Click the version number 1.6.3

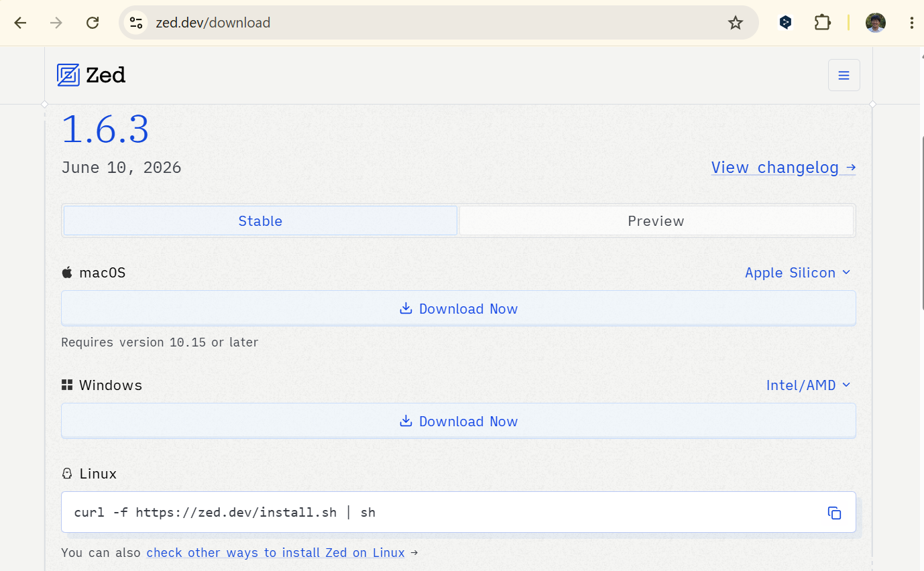pos(105,129)
